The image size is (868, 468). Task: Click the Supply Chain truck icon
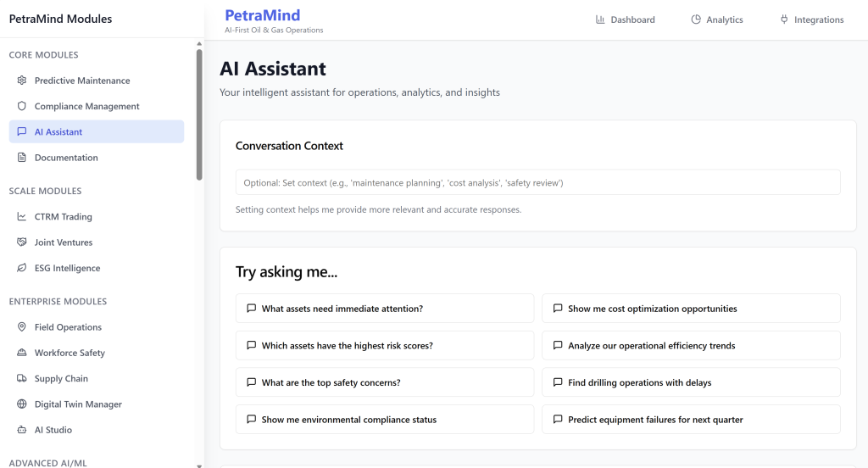[22, 379]
